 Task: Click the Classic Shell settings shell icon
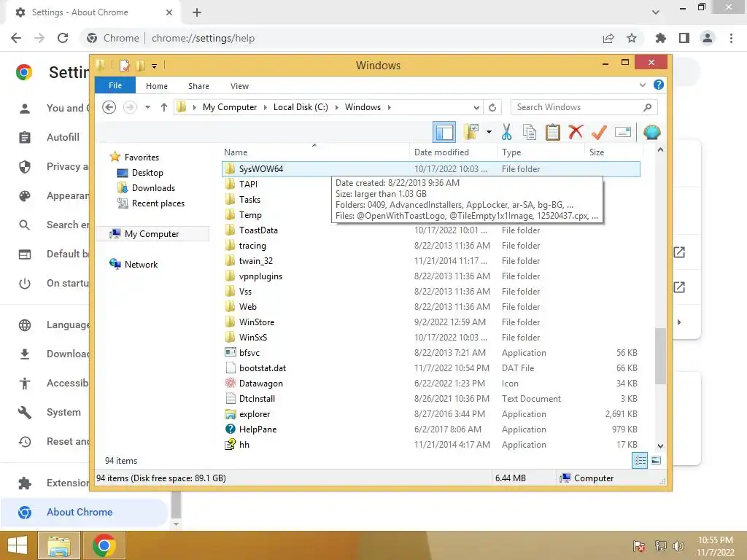click(651, 132)
